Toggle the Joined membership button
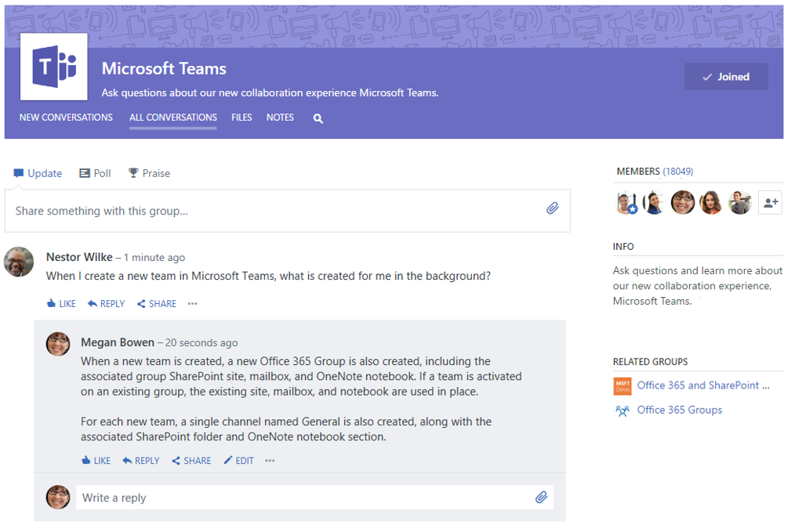Image resolution: width=788 pixels, height=532 pixels. tap(726, 77)
